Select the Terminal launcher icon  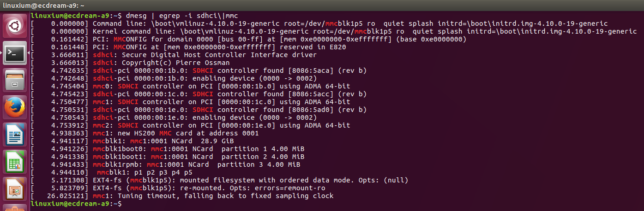[15, 53]
